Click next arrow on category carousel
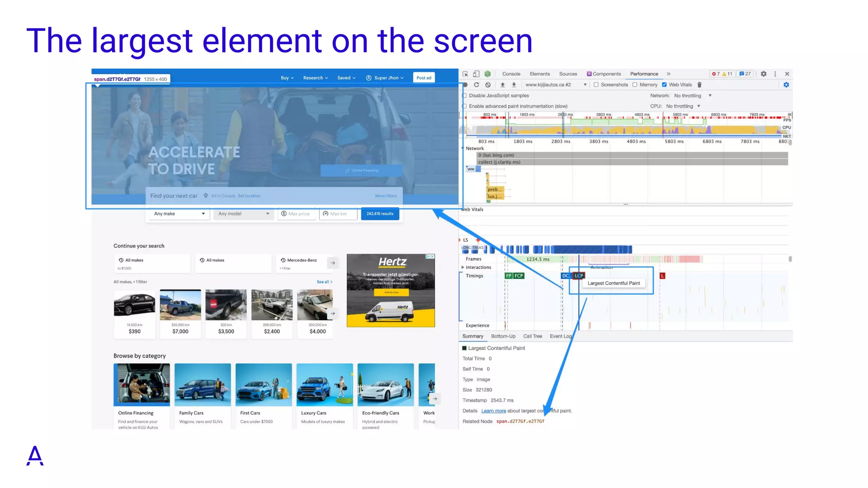Screen dimensions: 868x488 point(435,399)
